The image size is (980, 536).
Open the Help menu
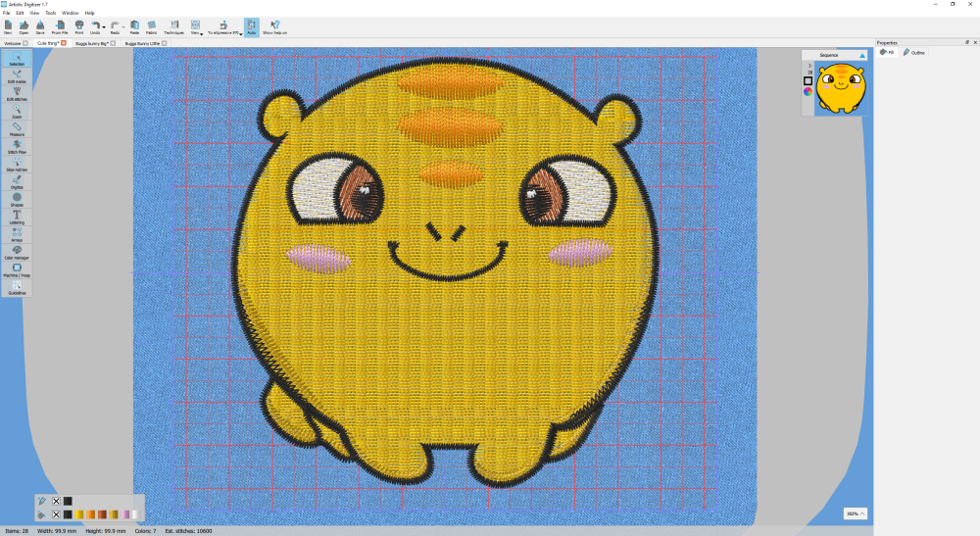tap(89, 13)
